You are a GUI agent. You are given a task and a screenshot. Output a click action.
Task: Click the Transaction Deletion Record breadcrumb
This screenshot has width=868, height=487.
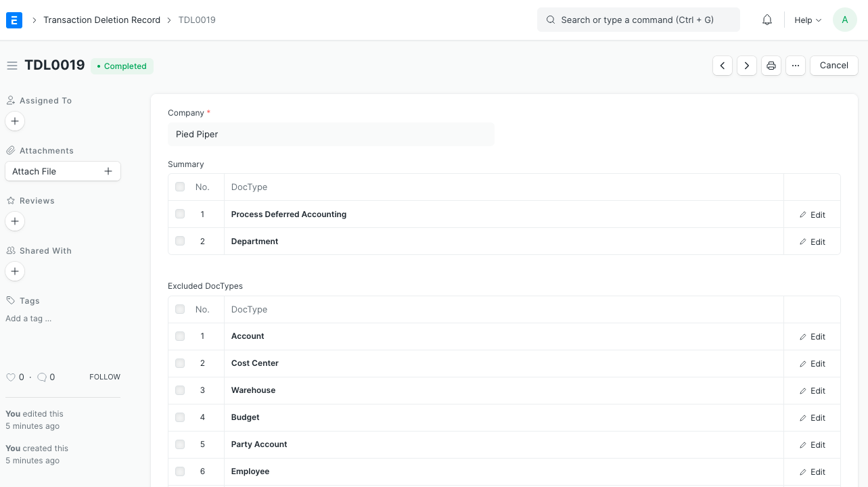tap(101, 20)
